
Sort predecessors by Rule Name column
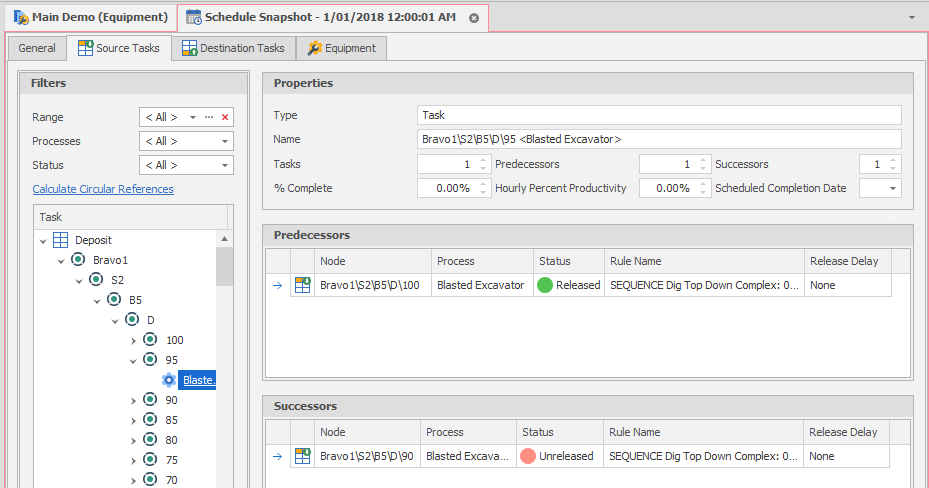pyautogui.click(x=704, y=261)
